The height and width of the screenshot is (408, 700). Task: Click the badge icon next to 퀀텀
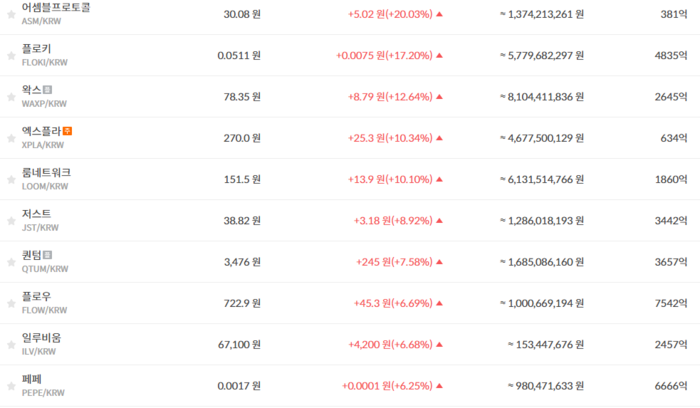tap(47, 255)
